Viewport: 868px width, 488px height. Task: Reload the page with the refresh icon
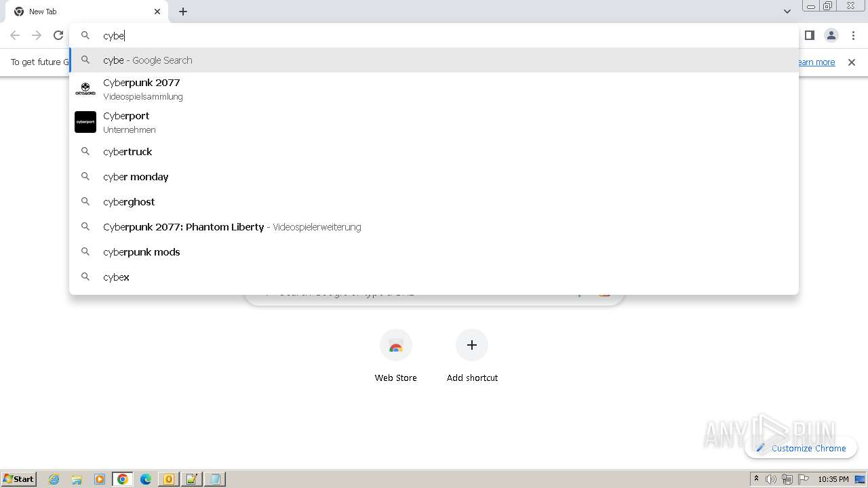[x=58, y=35]
